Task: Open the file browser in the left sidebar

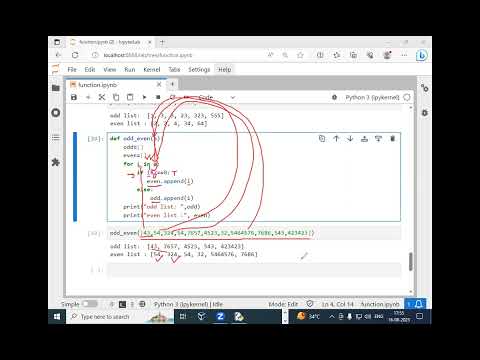Action: click(x=56, y=88)
